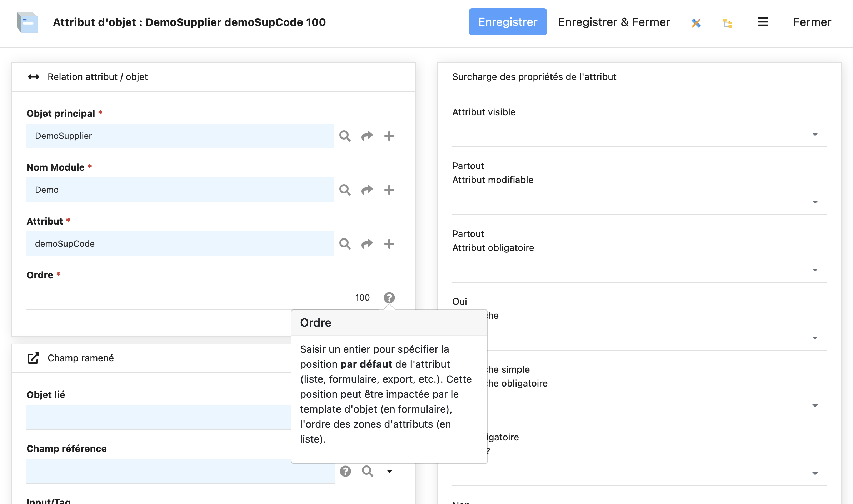The image size is (853, 504).
Task: Search Attribut with magnifier icon
Action: coord(345,244)
